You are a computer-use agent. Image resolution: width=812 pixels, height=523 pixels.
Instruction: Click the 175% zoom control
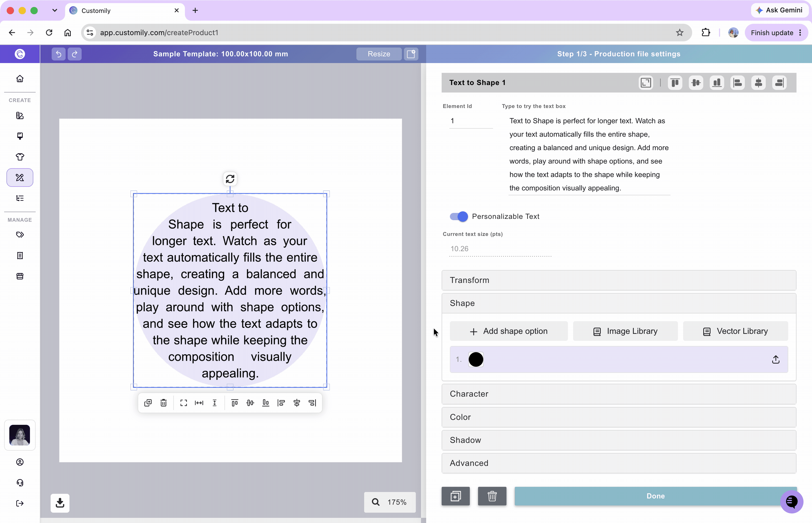tap(390, 502)
